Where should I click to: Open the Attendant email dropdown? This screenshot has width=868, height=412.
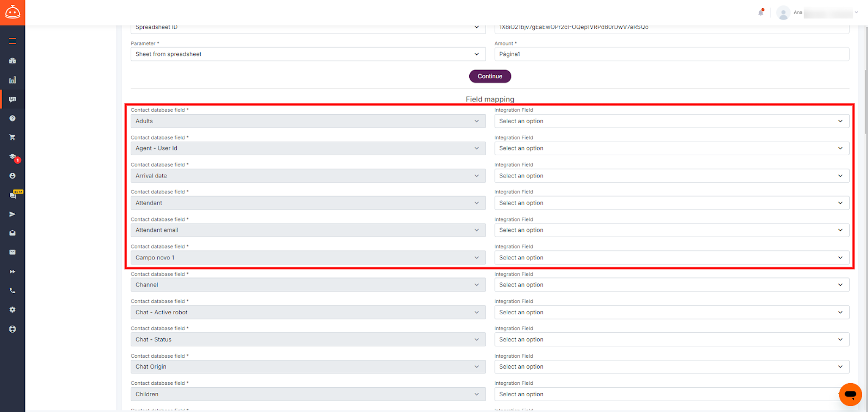tap(308, 230)
